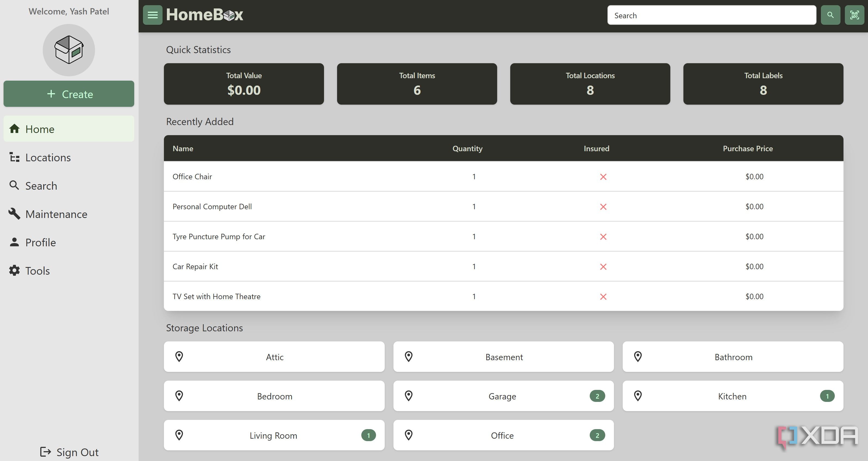Select Tools in the sidebar
868x461 pixels.
click(69, 271)
